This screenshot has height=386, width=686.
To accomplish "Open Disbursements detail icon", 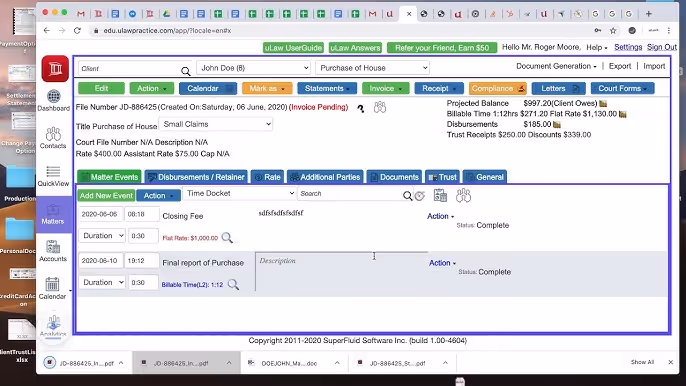I will [557, 125].
